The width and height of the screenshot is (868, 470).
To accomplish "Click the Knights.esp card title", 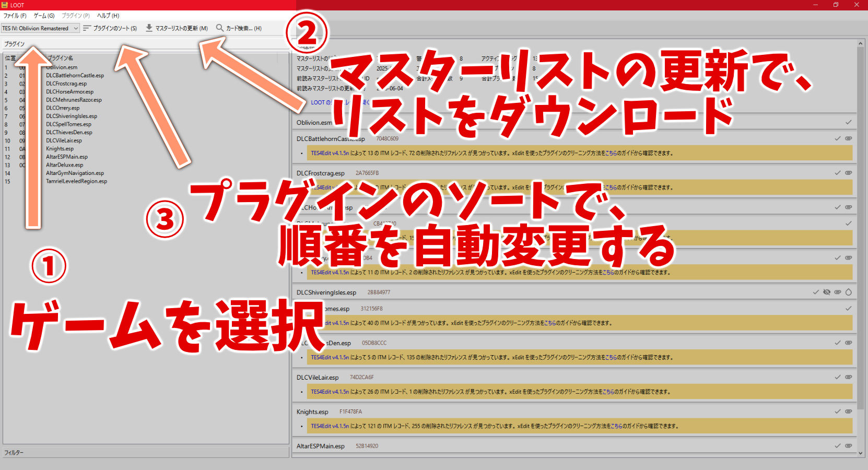I will click(x=312, y=412).
